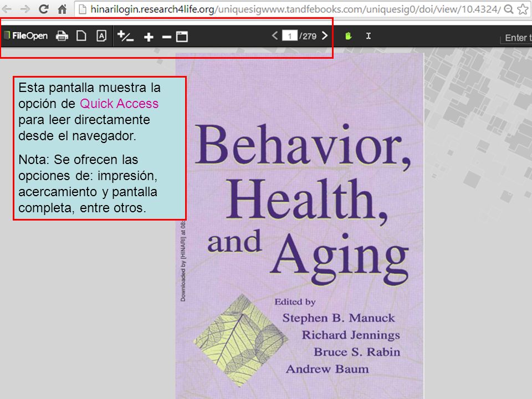Go to the previous page arrow
532x399 pixels.
click(274, 35)
